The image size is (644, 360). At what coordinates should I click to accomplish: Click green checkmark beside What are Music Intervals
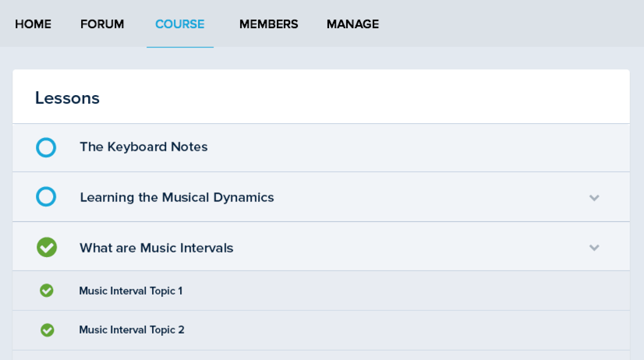coord(47,247)
